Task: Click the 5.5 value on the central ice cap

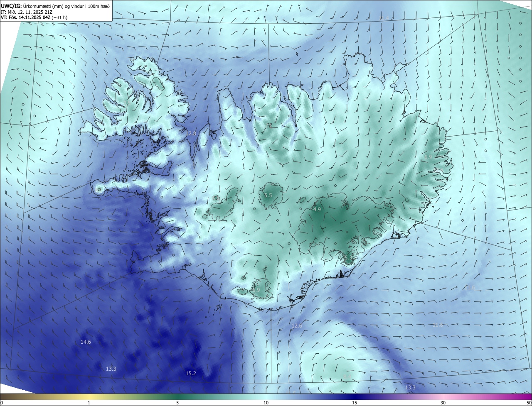Action: [268, 195]
